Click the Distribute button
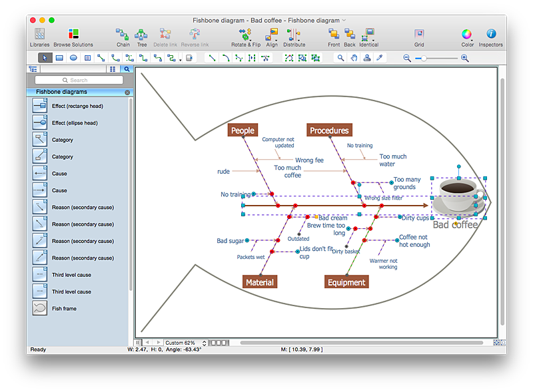Screen dimensions: 533x392 pyautogui.click(x=294, y=34)
